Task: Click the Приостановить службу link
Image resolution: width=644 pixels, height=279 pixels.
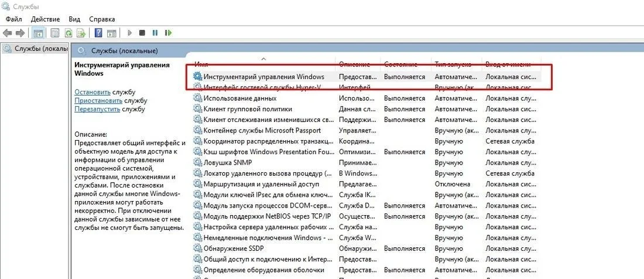Action: pos(98,101)
